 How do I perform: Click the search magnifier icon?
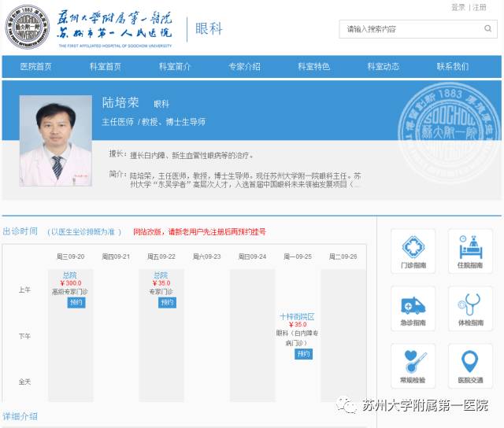tap(487, 28)
